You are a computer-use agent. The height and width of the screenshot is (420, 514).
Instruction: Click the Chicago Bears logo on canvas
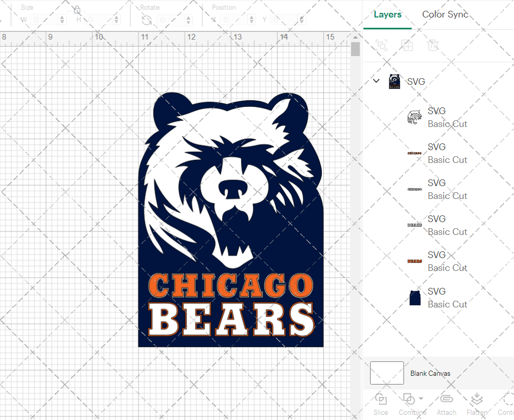[231, 220]
